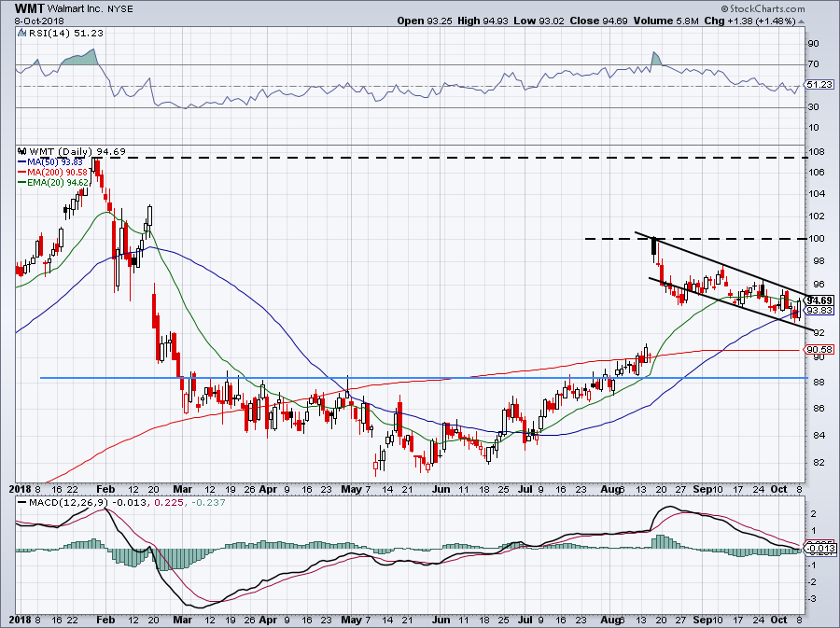Click May on the bottom MACD date axis
This screenshot has height=628, width=840.
coord(352,620)
